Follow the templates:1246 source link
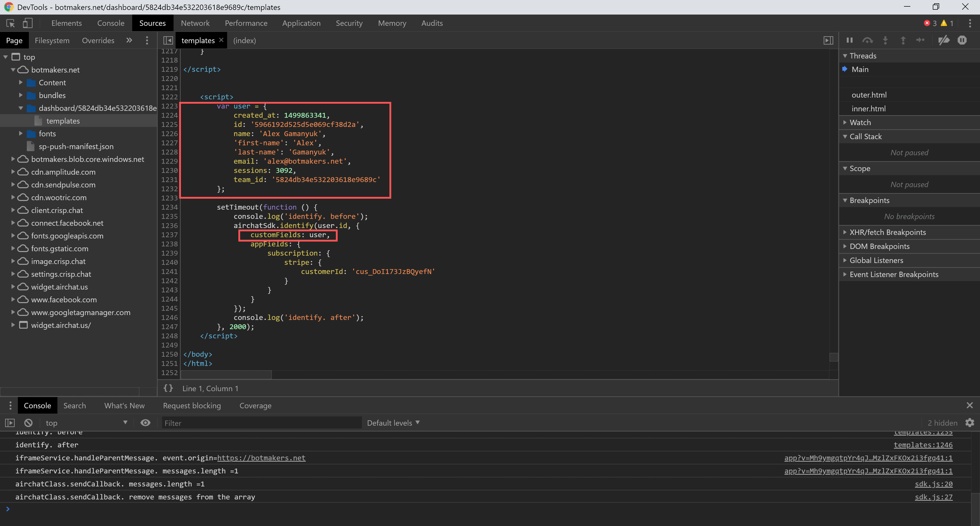Screen dimensions: 980x526 (923, 445)
